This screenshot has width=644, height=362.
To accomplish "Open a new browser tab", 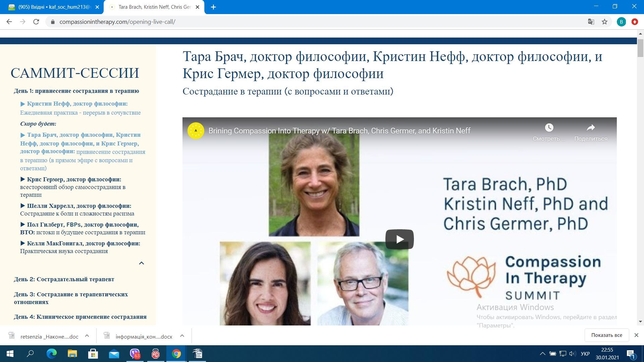I will (x=213, y=7).
